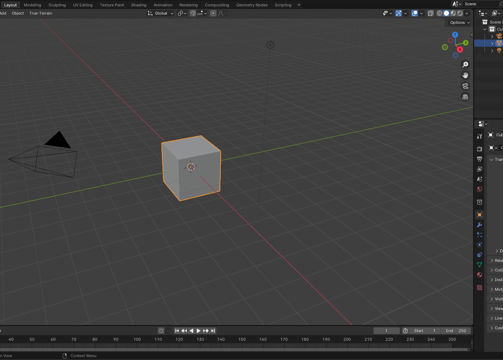The height and width of the screenshot is (360, 503).
Task: Open the orange Object properties tab
Action: point(479,215)
